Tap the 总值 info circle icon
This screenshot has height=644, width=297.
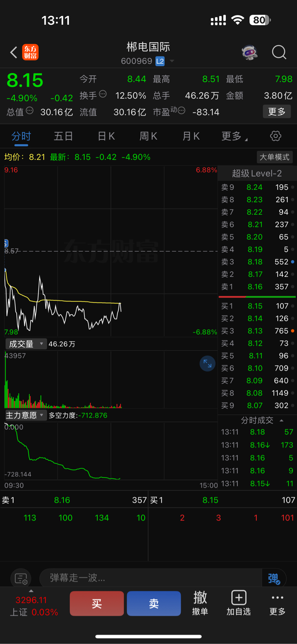point(30,111)
